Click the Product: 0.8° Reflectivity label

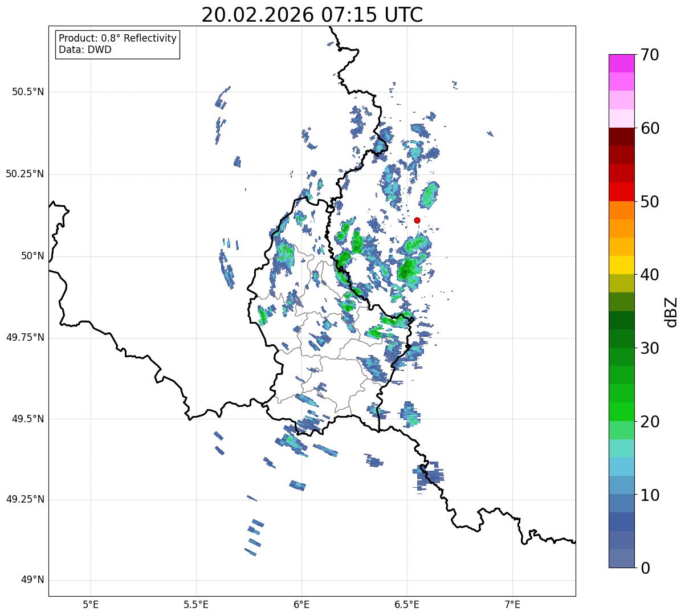coord(118,38)
